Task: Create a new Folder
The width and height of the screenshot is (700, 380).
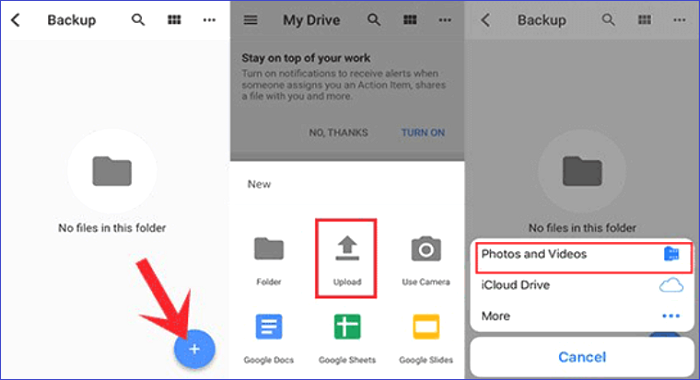Action: tap(269, 261)
